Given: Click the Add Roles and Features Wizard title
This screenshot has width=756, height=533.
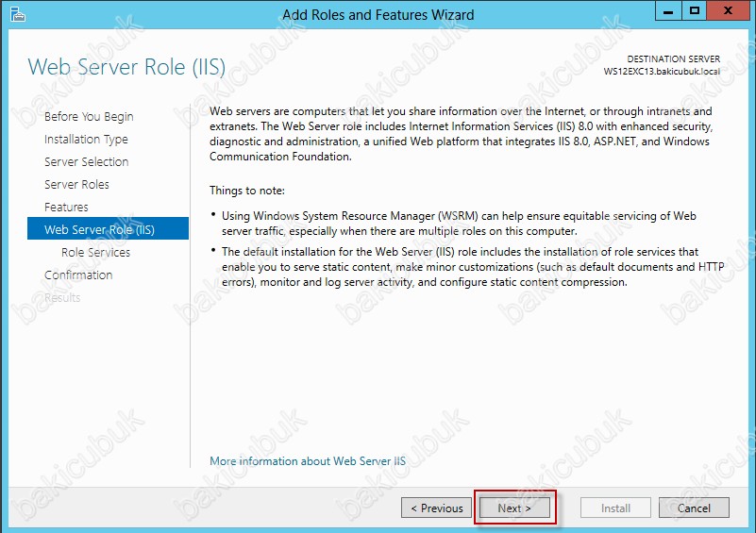Looking at the screenshot, I should 378,15.
